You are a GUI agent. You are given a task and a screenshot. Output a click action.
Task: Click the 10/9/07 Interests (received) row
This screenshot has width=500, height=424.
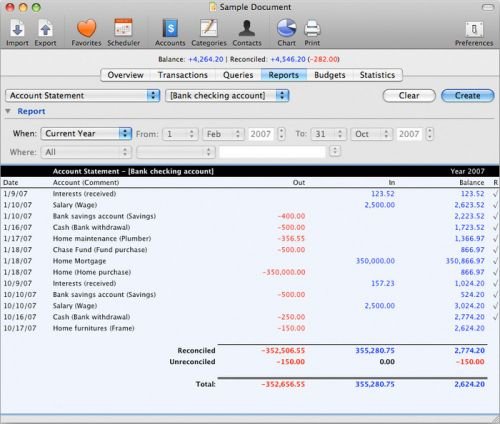[250, 284]
